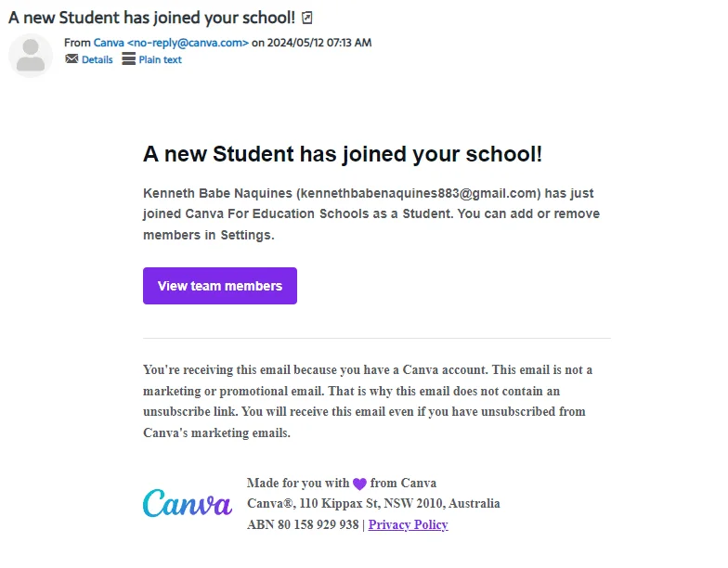Click the student's Gmail address in body
This screenshot has width=728, height=568.
pos(418,193)
